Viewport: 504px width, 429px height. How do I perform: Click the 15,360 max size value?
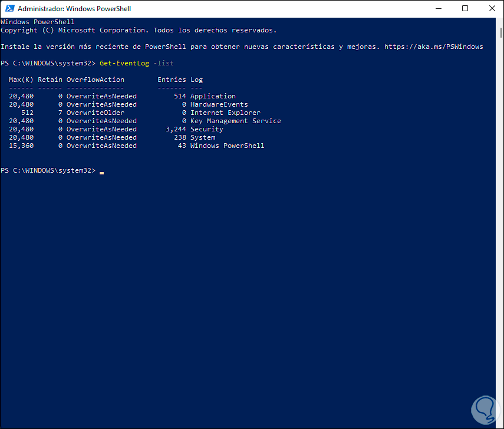click(x=21, y=146)
